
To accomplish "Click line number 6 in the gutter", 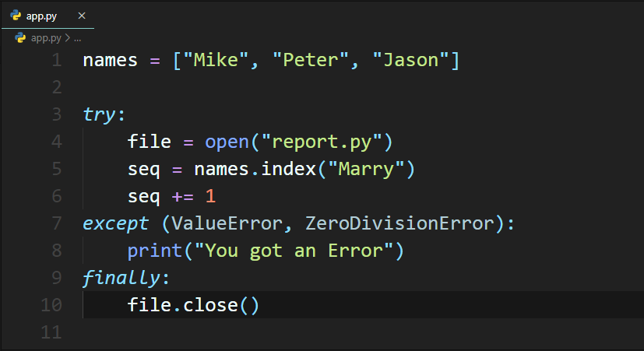I will pos(57,196).
